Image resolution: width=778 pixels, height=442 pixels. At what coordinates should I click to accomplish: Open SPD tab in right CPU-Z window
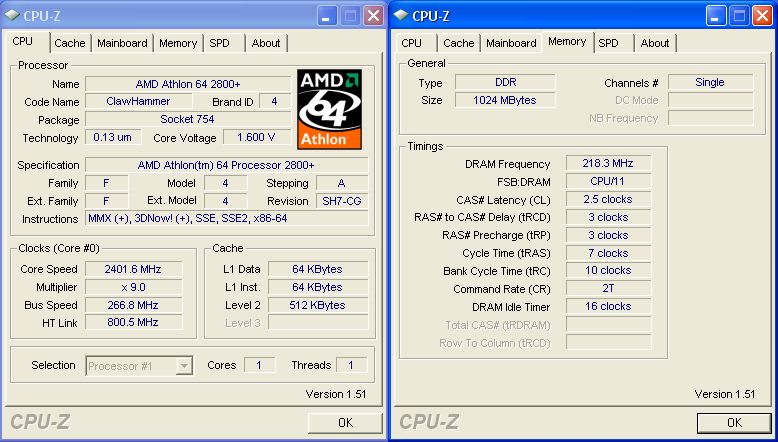[608, 43]
